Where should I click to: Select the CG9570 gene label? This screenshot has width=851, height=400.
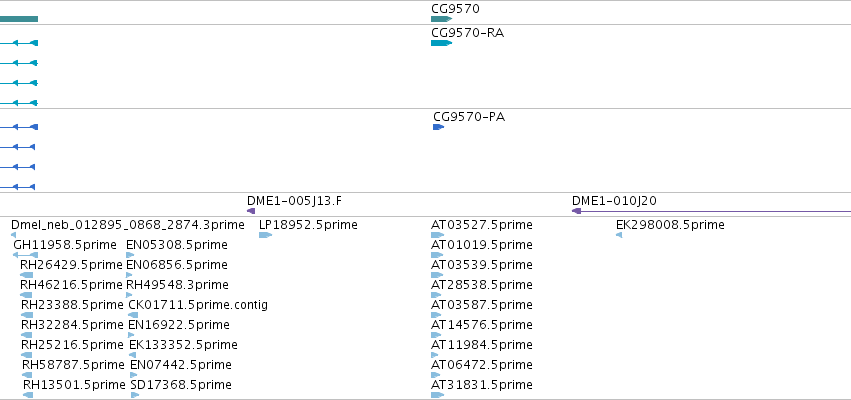[x=455, y=9]
